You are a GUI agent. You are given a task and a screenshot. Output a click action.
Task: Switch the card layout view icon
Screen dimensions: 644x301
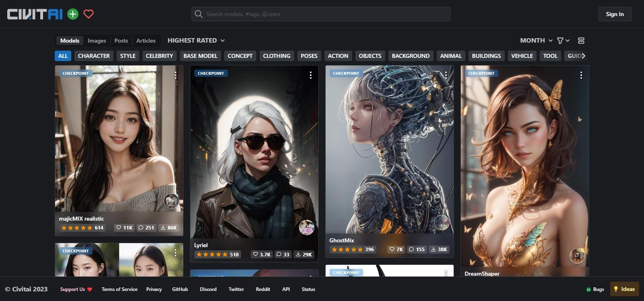581,41
